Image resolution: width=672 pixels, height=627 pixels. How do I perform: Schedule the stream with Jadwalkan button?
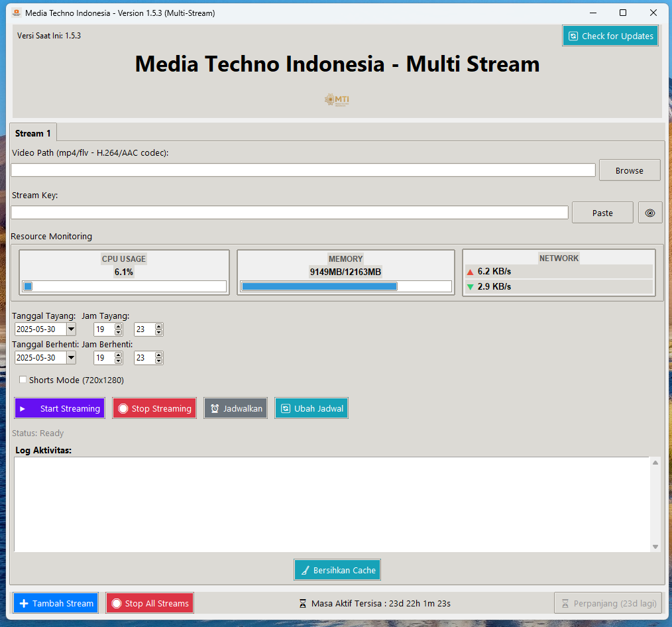click(x=236, y=408)
